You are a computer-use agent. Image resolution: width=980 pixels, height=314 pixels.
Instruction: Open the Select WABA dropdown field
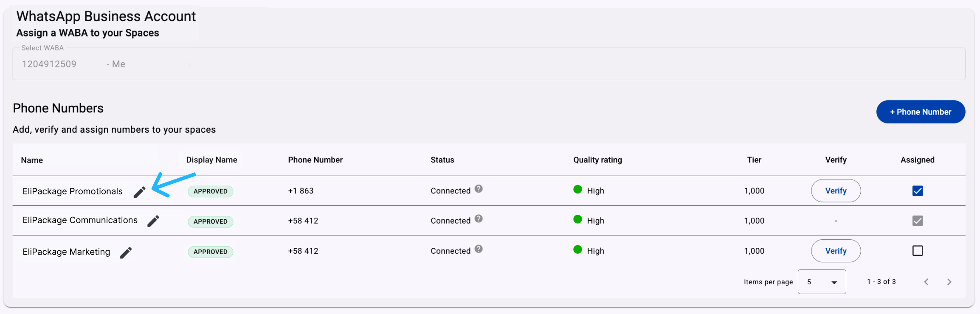[x=489, y=64]
